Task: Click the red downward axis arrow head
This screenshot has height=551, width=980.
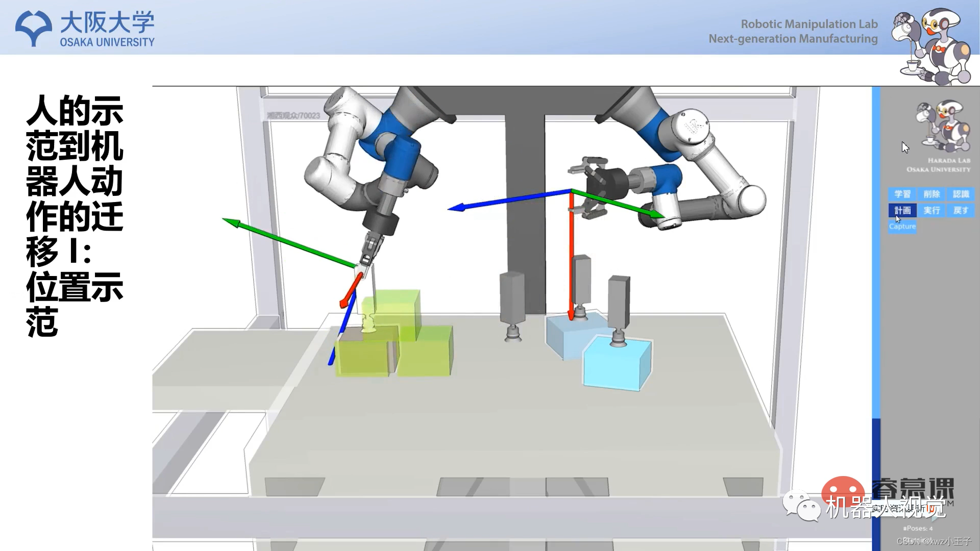Action: click(x=572, y=316)
